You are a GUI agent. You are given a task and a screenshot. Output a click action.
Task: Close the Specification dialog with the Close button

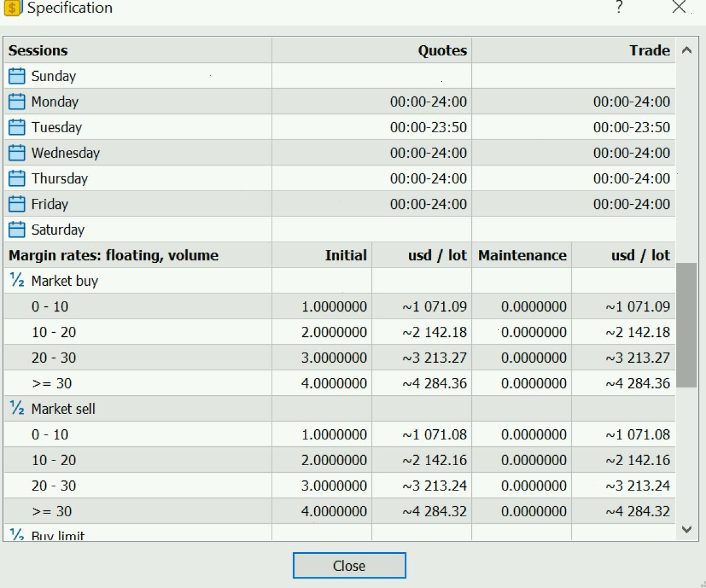tap(349, 566)
